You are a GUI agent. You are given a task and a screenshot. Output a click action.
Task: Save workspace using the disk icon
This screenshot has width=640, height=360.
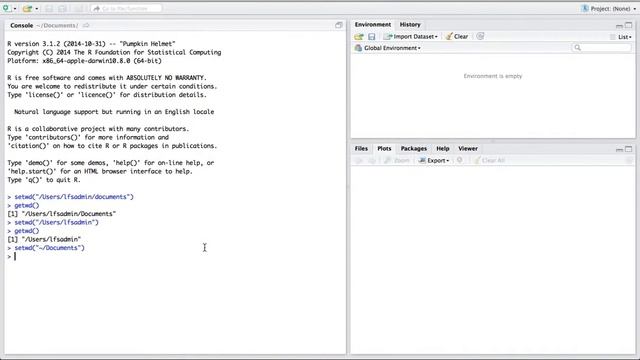pyautogui.click(x=371, y=37)
